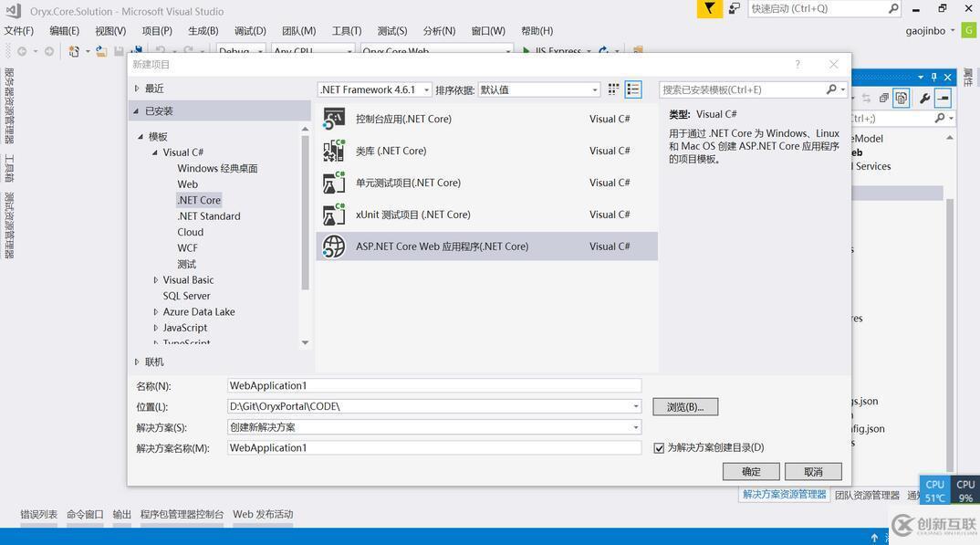Click the 名称 input field
980x545 pixels.
point(433,385)
